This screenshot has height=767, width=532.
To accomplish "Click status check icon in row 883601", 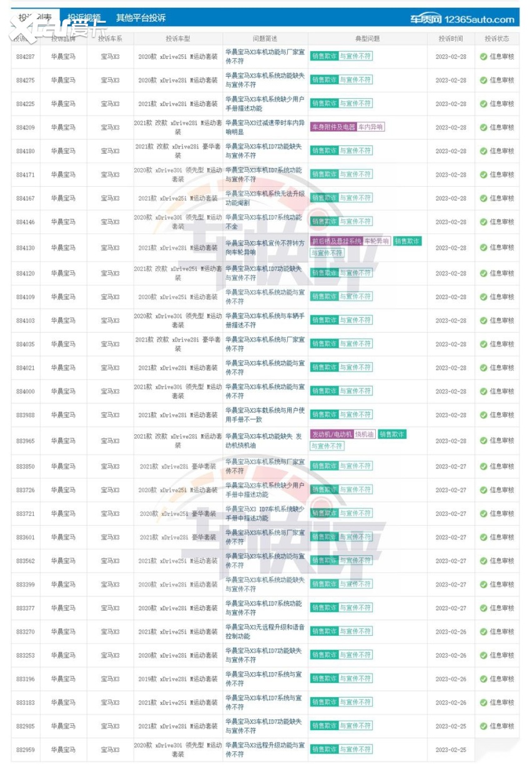I will [x=483, y=538].
